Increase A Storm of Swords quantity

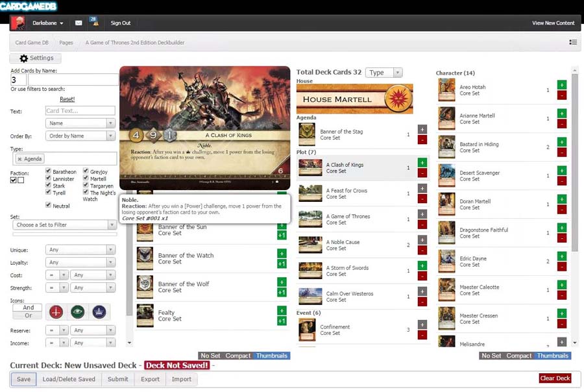click(x=422, y=265)
